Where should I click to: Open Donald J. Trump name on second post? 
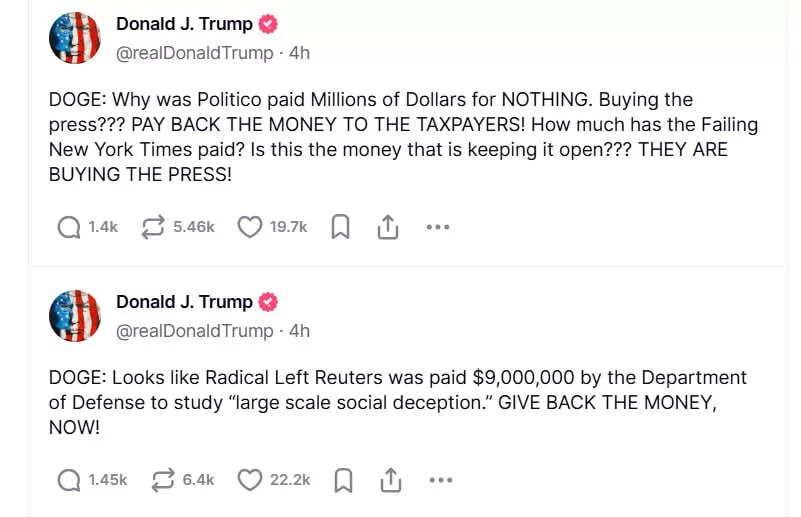pyautogui.click(x=184, y=301)
